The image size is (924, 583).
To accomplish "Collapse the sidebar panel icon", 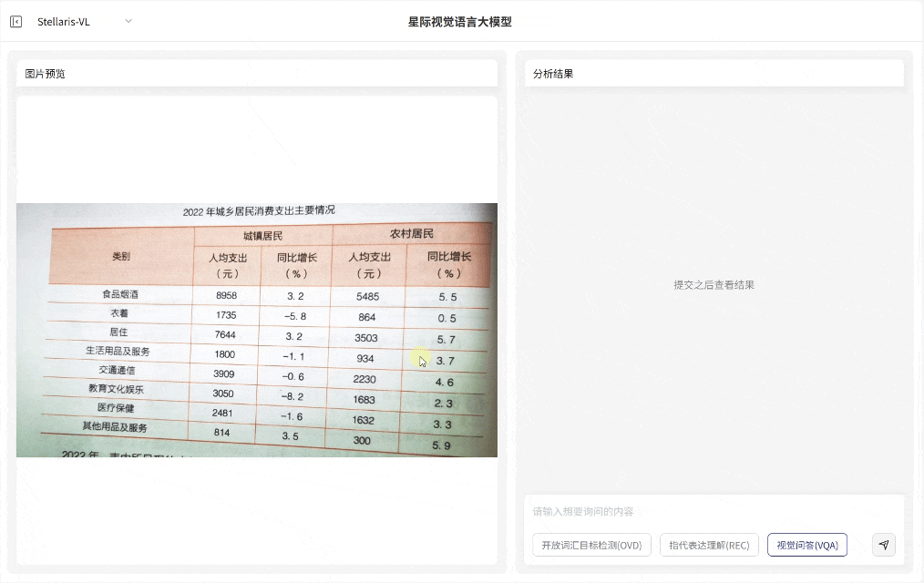I will 15,22.
